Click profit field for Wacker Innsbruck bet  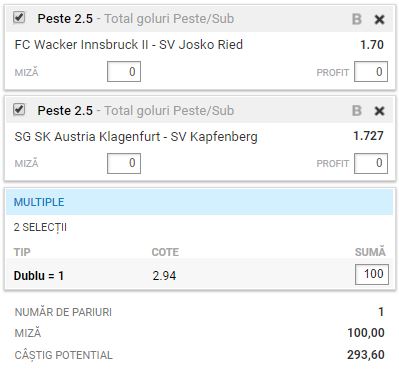(x=371, y=71)
